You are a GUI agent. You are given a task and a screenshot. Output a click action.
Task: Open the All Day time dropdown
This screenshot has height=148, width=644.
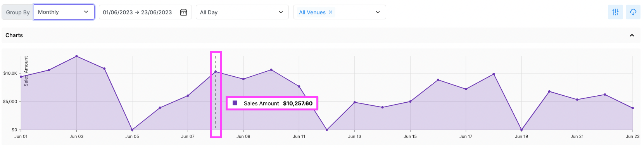pyautogui.click(x=242, y=12)
